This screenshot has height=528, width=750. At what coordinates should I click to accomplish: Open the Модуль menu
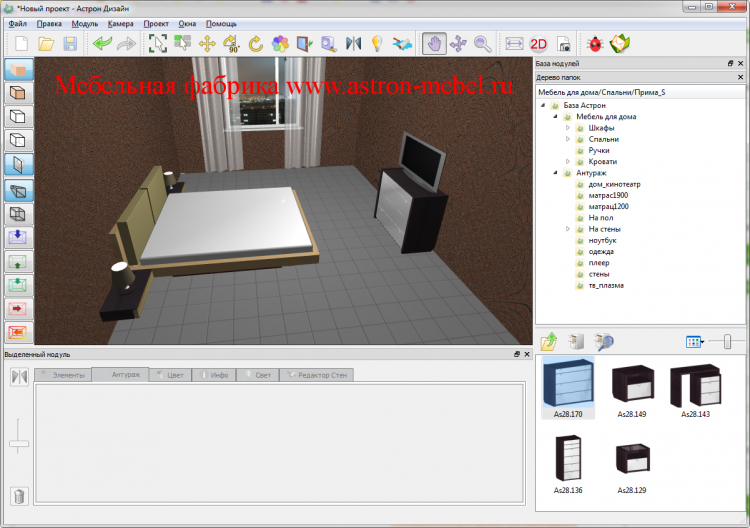pos(85,23)
